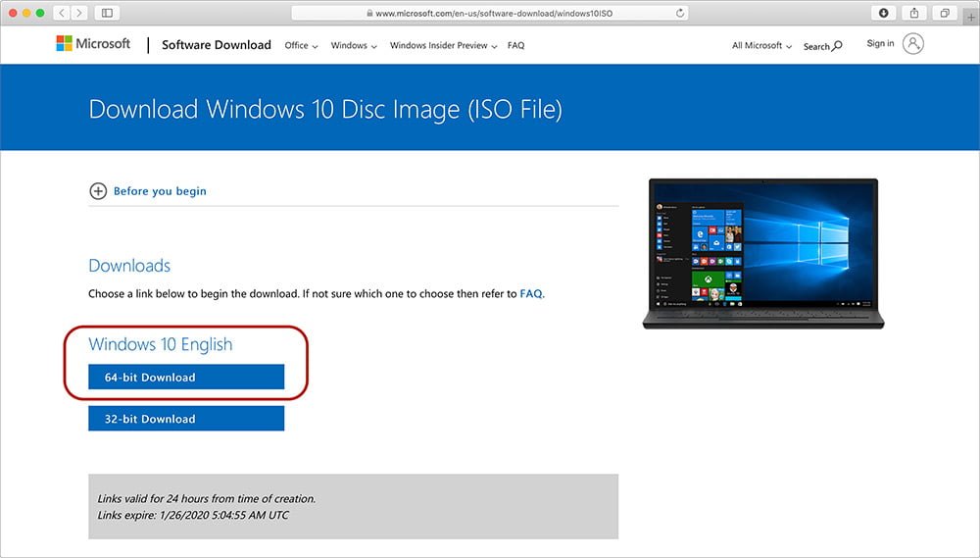
Task: Click the account avatar icon
Action: click(x=912, y=44)
